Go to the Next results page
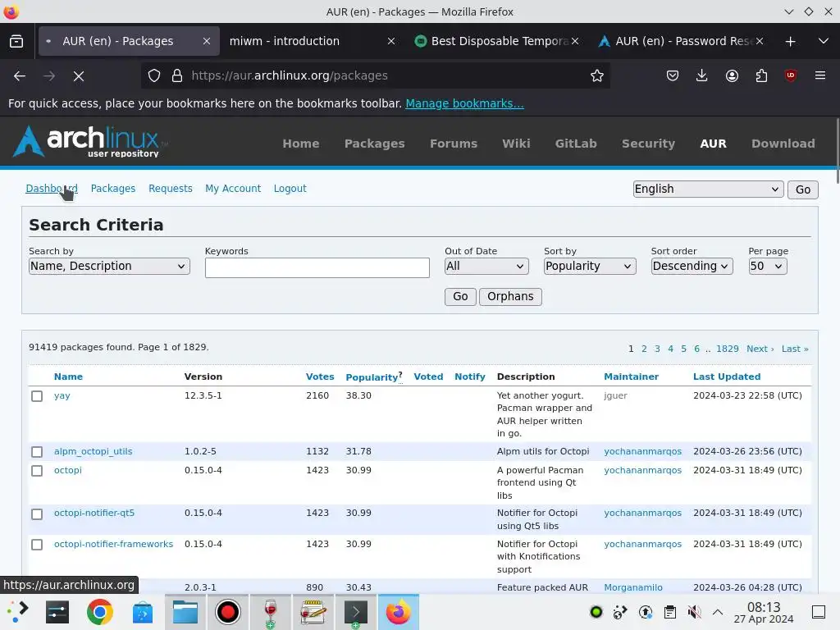 coord(760,349)
